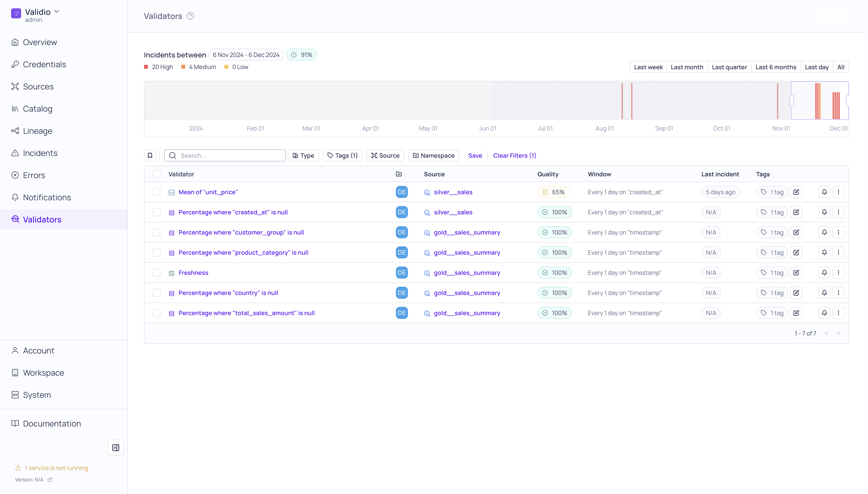Open the Freshness validator link
The height and width of the screenshot is (494, 868).
click(193, 273)
